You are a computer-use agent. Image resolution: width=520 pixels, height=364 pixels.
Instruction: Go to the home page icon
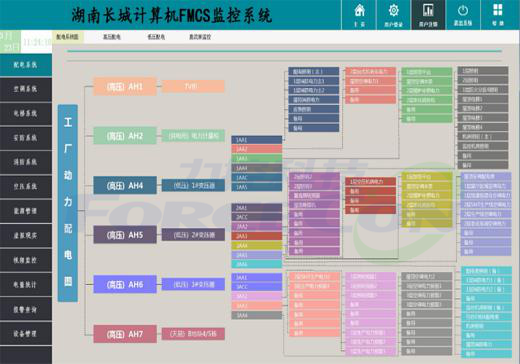tap(359, 15)
